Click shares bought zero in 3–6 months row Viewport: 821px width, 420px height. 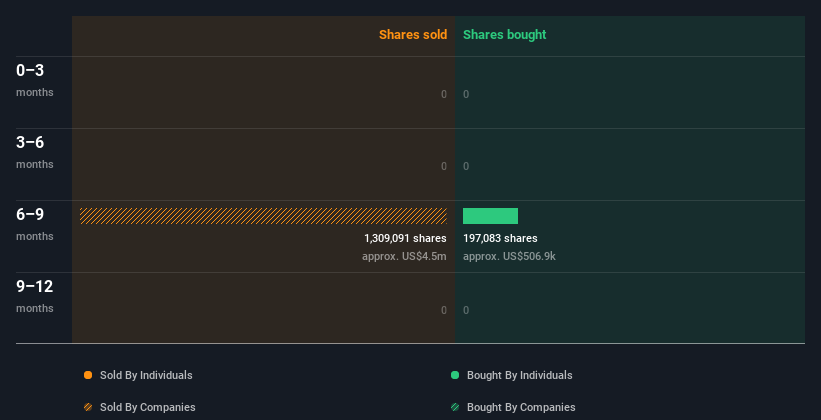pyautogui.click(x=466, y=167)
